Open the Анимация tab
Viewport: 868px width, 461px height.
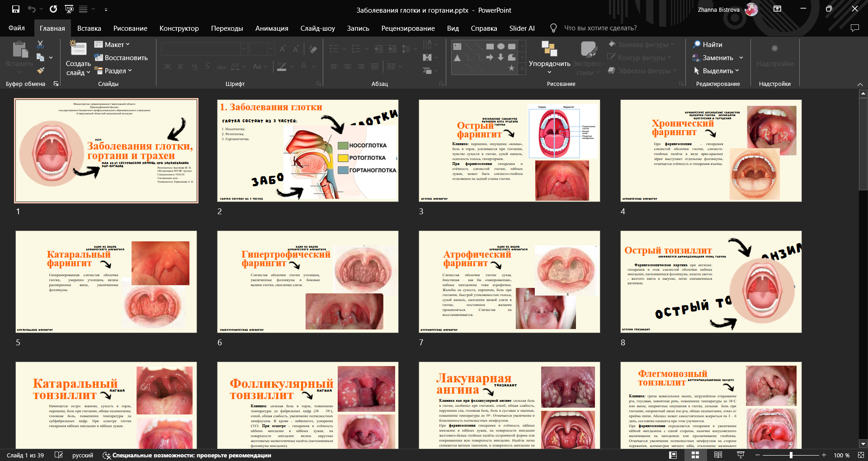click(272, 28)
